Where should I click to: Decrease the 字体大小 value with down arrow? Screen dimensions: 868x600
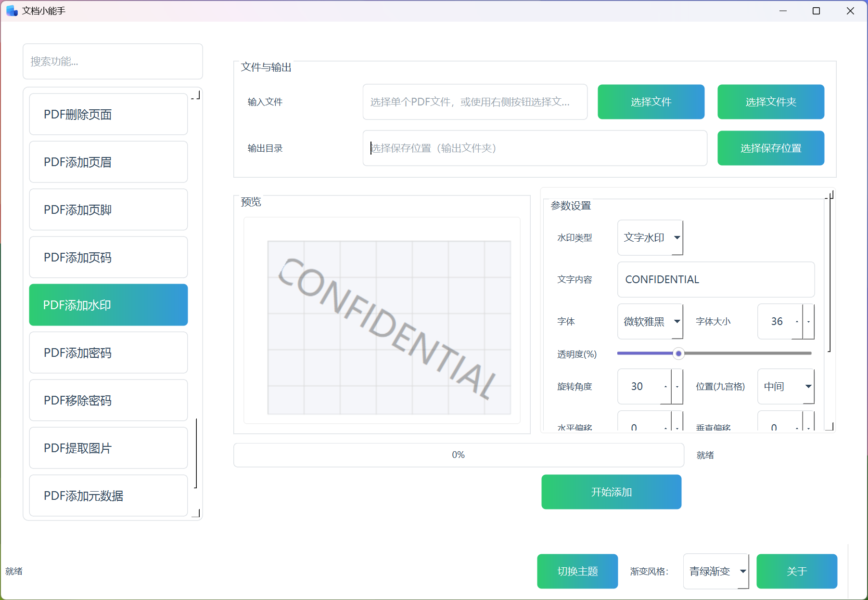(x=809, y=322)
